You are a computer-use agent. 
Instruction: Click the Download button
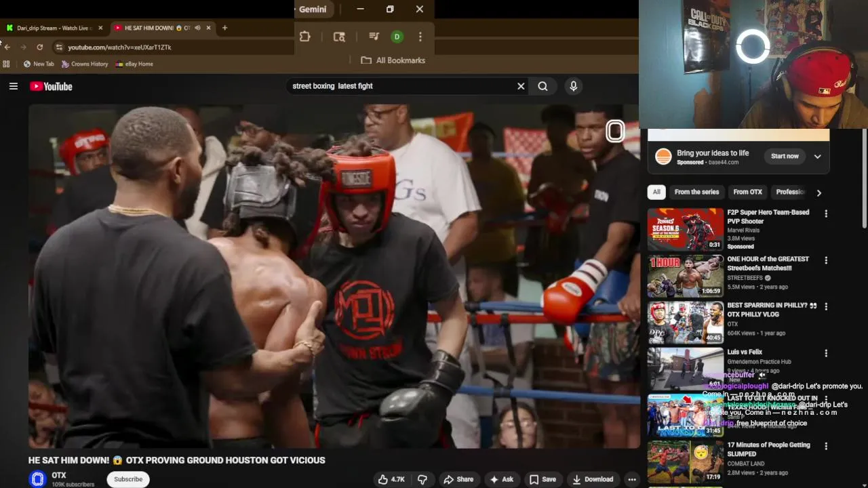pos(593,479)
